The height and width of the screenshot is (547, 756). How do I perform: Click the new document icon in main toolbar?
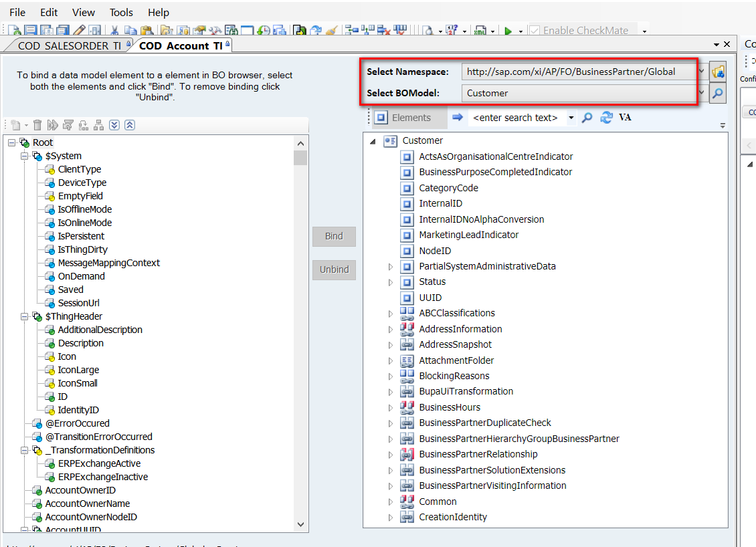[x=15, y=30]
